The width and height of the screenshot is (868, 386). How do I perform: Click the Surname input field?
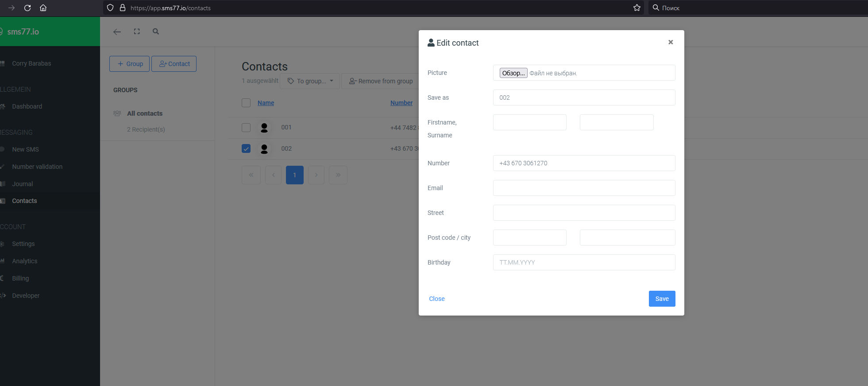click(x=617, y=122)
